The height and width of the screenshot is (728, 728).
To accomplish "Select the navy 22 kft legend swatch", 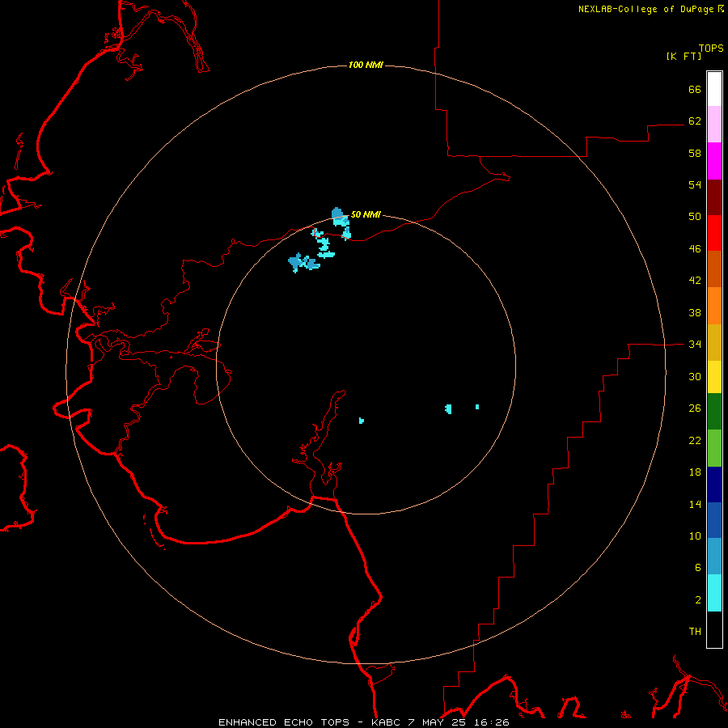I will coord(714,485).
